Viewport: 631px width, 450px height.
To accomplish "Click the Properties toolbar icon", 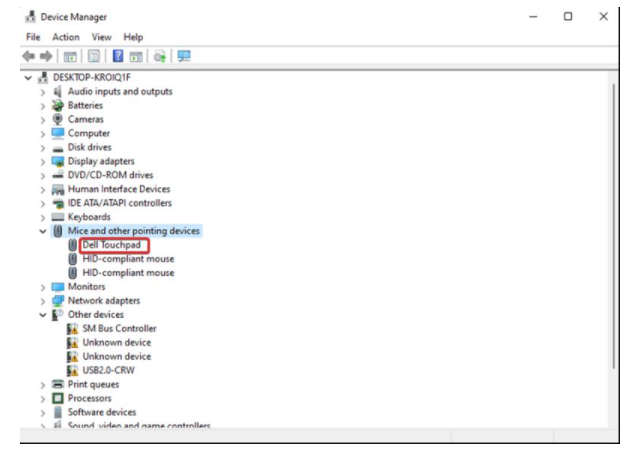I will 94,58.
